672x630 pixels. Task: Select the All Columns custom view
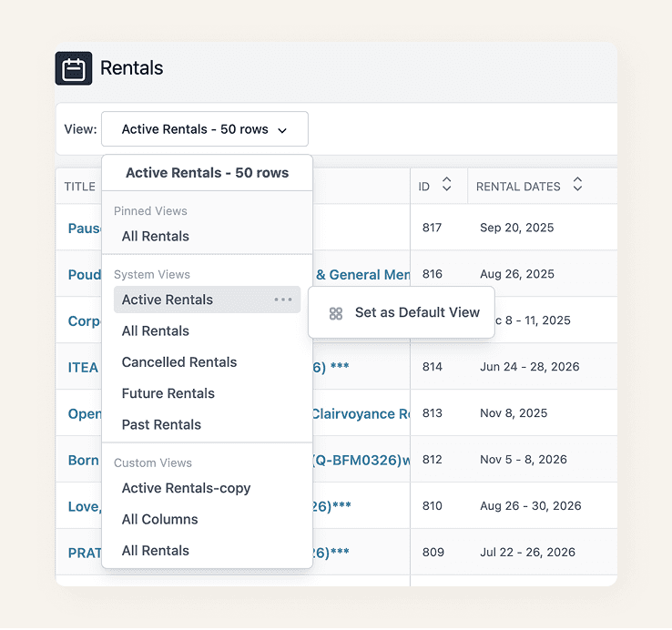(x=160, y=520)
